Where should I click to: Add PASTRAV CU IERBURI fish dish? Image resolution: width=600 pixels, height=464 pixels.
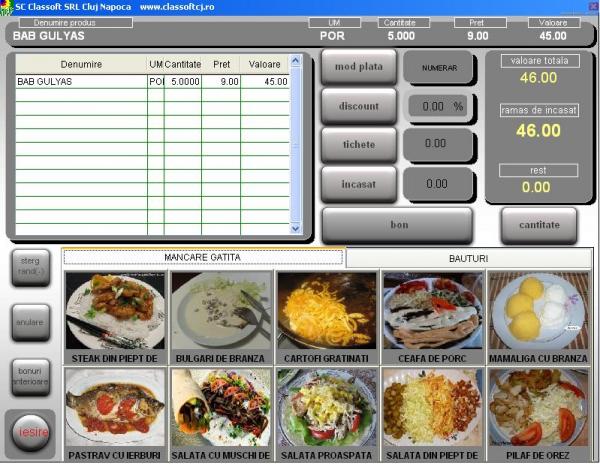(115, 408)
